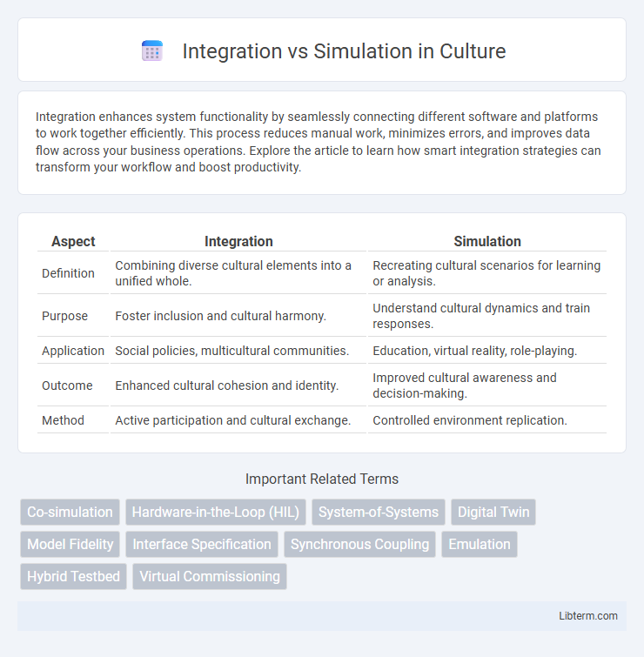Select the Simulation column header
Image resolution: width=644 pixels, height=657 pixels.
[487, 241]
